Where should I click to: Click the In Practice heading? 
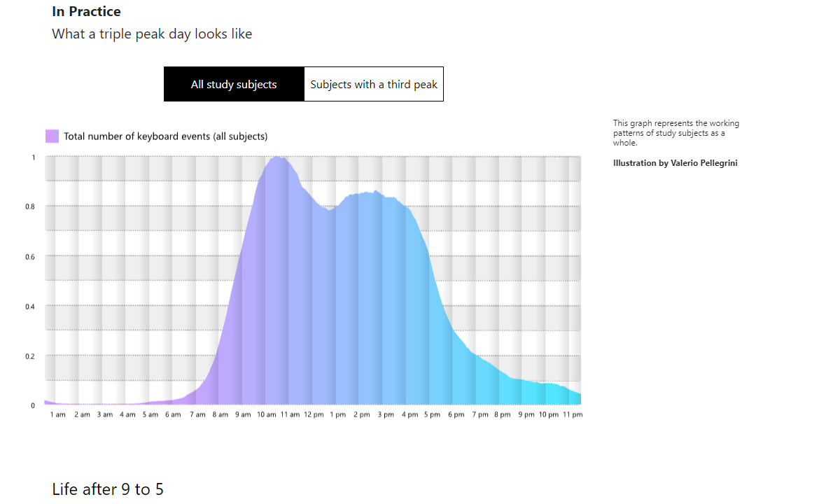[86, 11]
